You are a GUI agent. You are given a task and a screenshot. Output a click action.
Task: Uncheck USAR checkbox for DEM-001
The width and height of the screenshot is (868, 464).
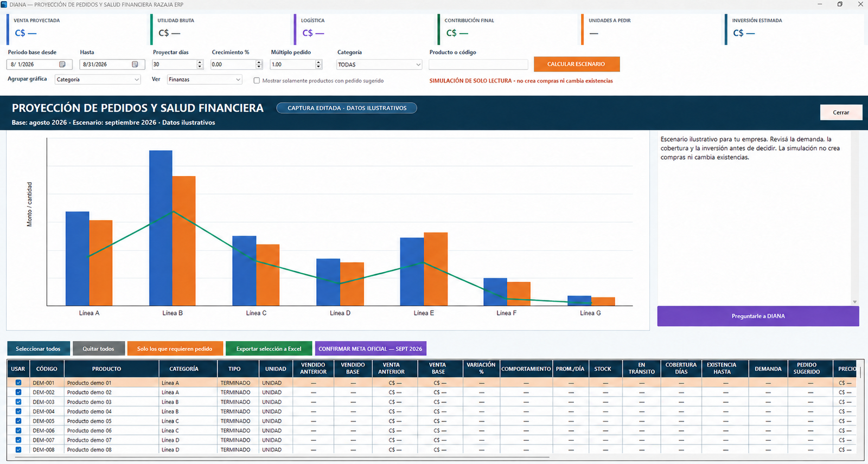coord(18,383)
